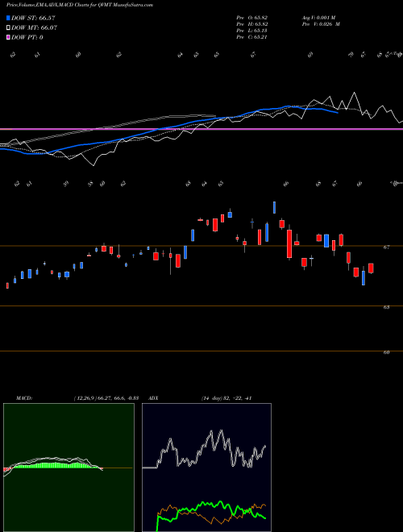
Task: Click the last red candlestick on the right
Action: [x=371, y=268]
